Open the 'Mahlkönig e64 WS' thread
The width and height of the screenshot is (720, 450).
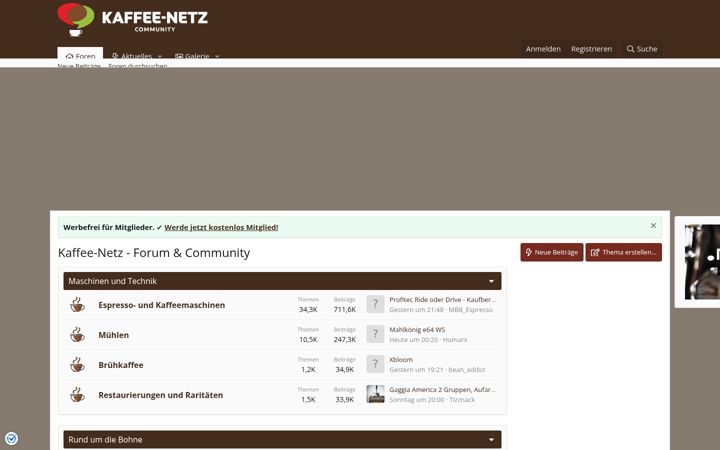417,330
